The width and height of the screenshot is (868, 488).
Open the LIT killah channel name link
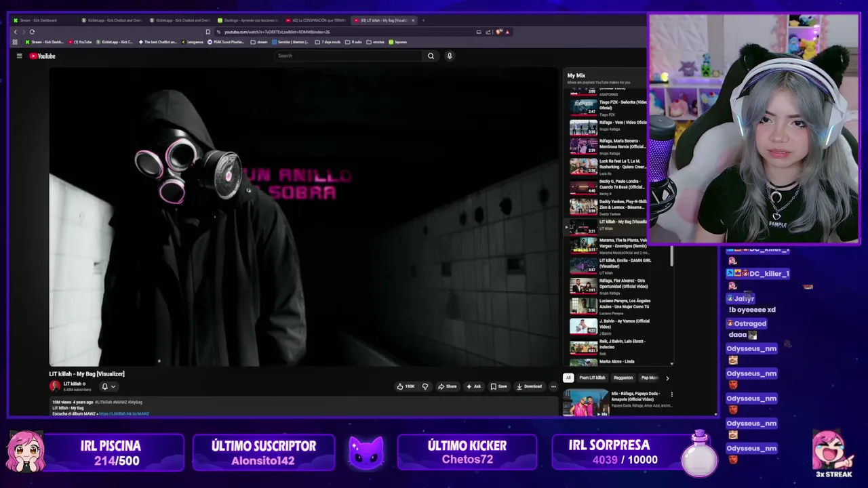tap(73, 384)
